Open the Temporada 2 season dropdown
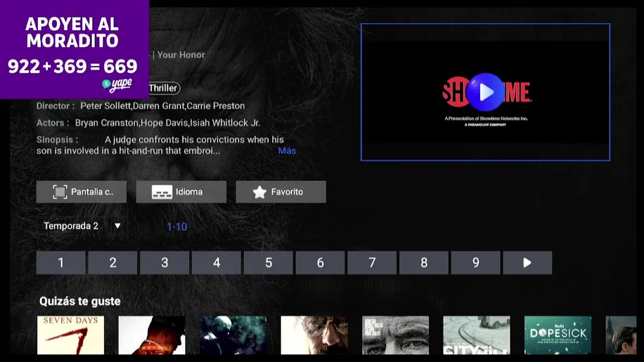Viewport: 644px width, 362px height. (x=82, y=226)
